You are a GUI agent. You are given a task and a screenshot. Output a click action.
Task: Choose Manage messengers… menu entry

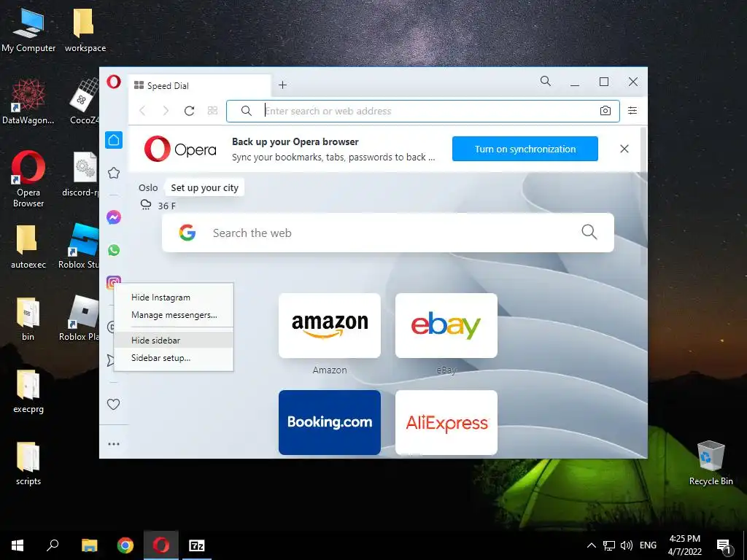pyautogui.click(x=174, y=315)
